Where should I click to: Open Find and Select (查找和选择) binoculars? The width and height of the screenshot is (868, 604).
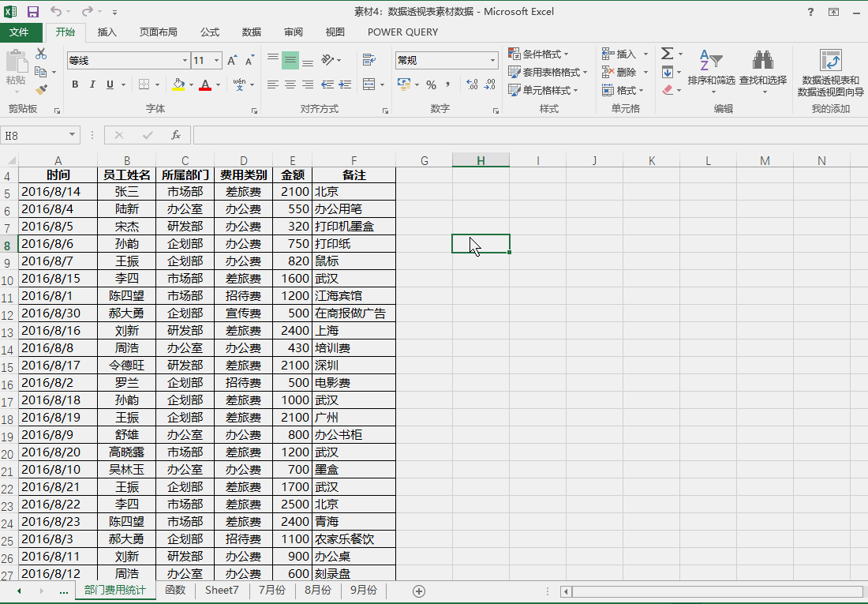coord(763,70)
